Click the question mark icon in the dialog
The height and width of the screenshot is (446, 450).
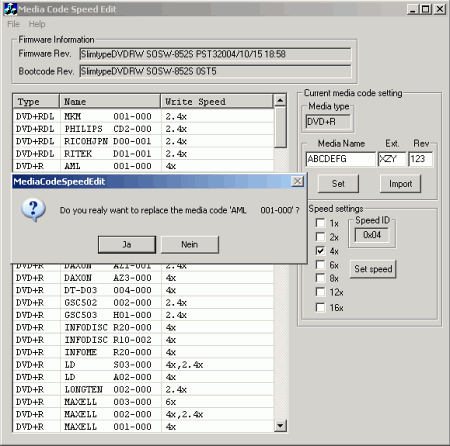pos(33,210)
